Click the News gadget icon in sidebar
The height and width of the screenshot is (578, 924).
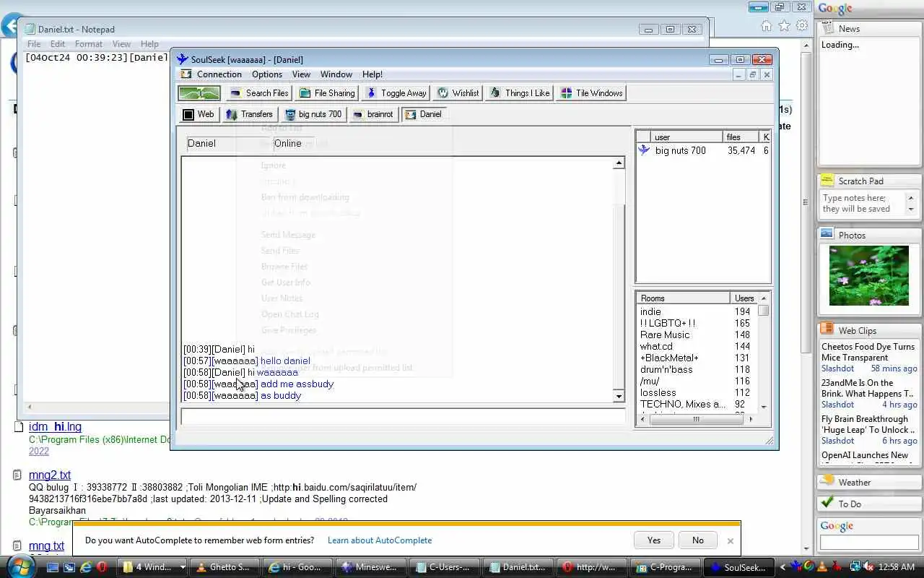827,28
